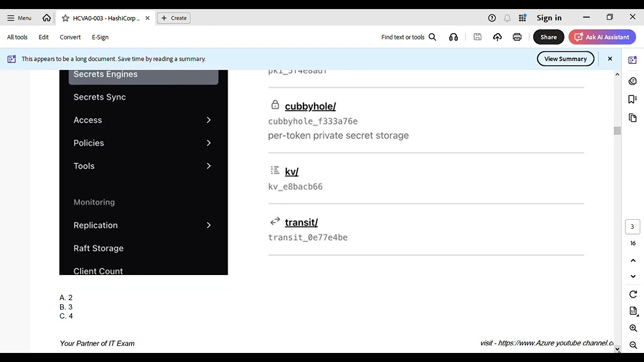644x362 pixels.
Task: Click answer option A. 2
Action: tap(66, 298)
